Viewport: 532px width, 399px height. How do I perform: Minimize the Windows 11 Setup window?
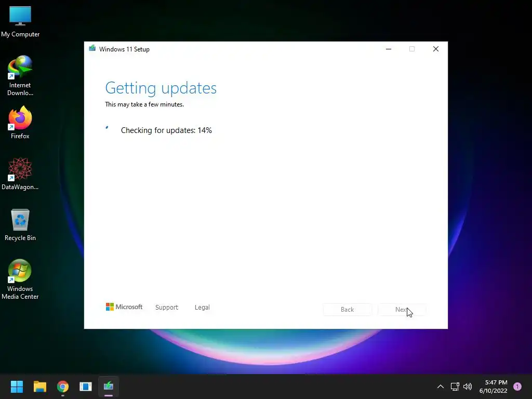[x=389, y=49]
